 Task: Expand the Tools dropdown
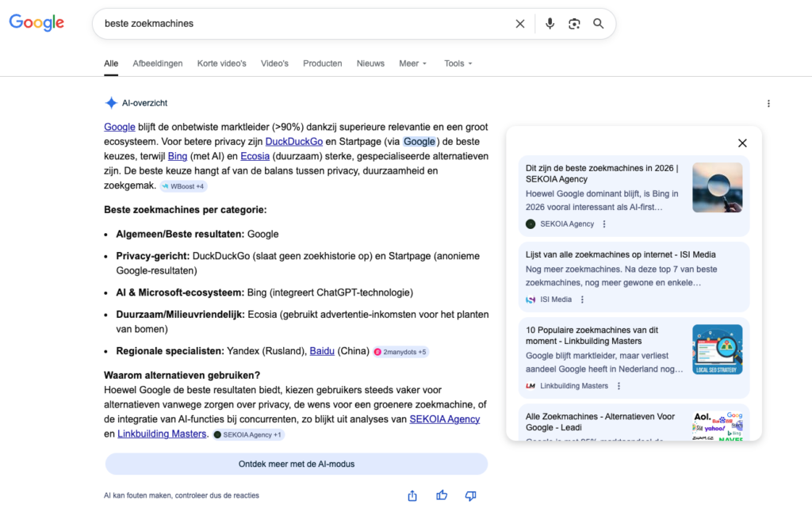[x=458, y=63]
